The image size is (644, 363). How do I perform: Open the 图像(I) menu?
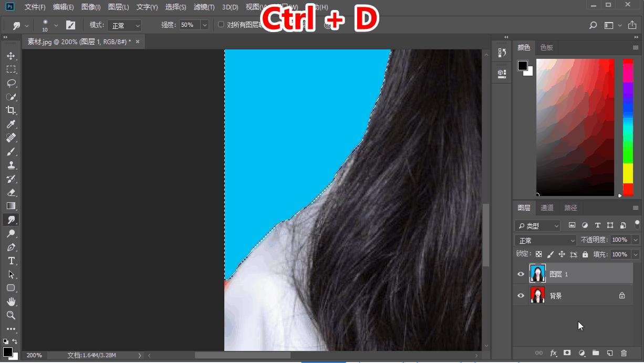(91, 7)
